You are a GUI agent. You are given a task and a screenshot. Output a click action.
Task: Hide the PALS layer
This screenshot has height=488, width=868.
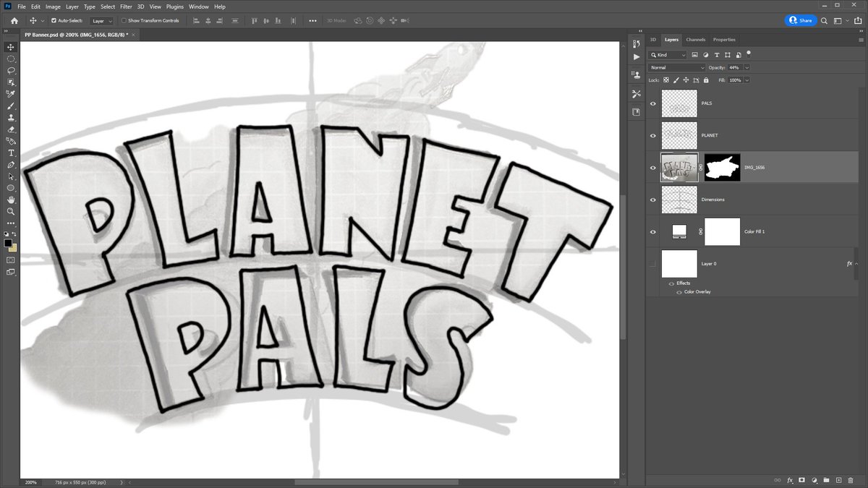click(653, 103)
